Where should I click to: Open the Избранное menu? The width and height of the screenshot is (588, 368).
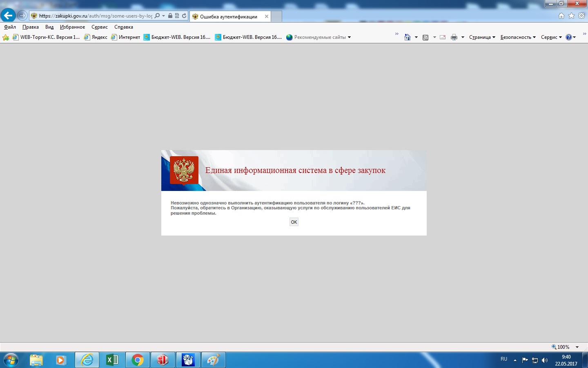(72, 27)
